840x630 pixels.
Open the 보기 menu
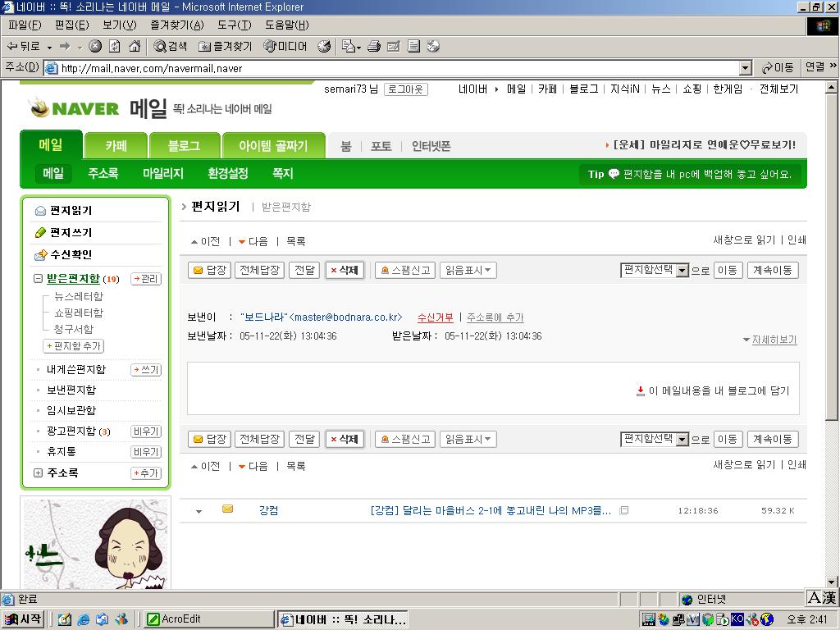(120, 25)
